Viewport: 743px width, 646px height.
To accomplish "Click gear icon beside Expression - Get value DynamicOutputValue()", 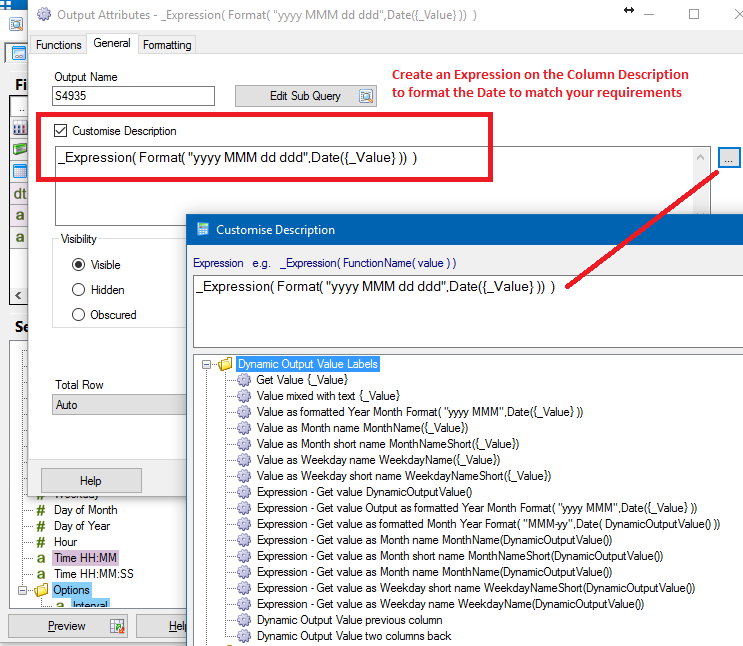I will click(244, 492).
